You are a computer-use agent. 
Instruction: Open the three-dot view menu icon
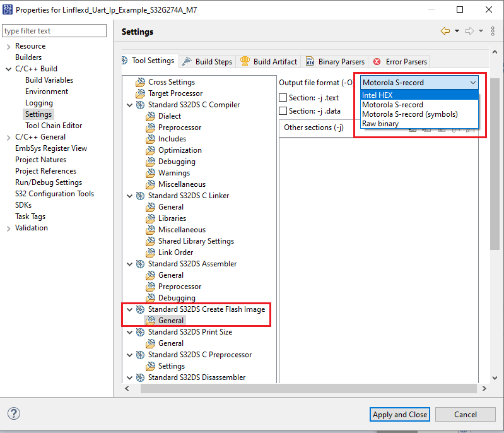tap(493, 31)
